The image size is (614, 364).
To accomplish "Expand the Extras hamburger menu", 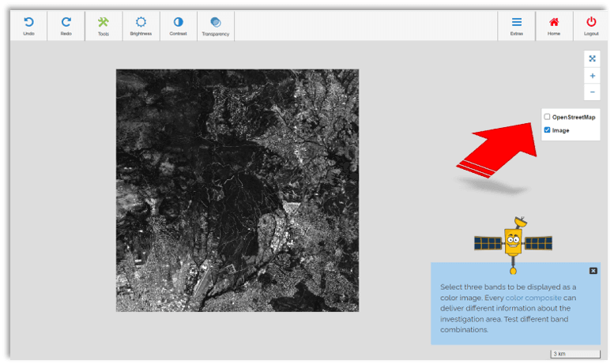I will click(517, 23).
